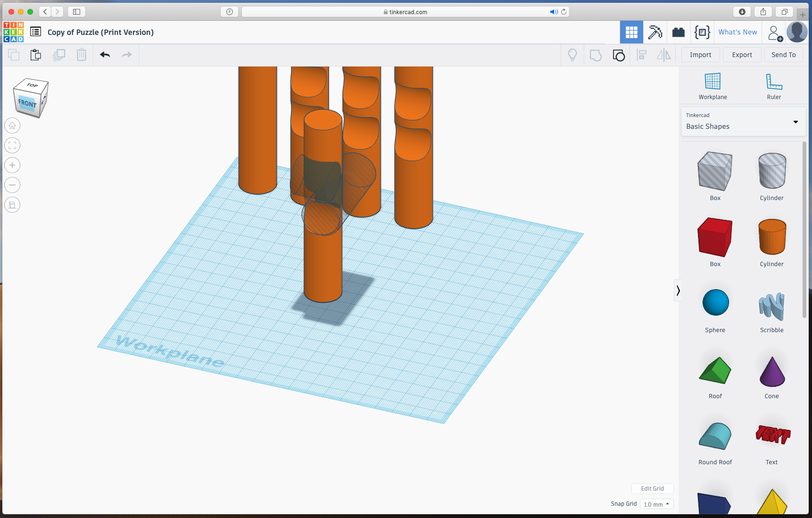Click the project title Copy of Puzzle

coord(100,32)
